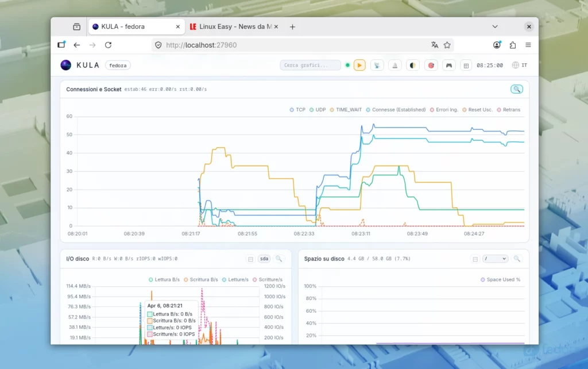The height and width of the screenshot is (369, 588).
Task: Click the Cerca grafici search field
Action: pyautogui.click(x=311, y=66)
